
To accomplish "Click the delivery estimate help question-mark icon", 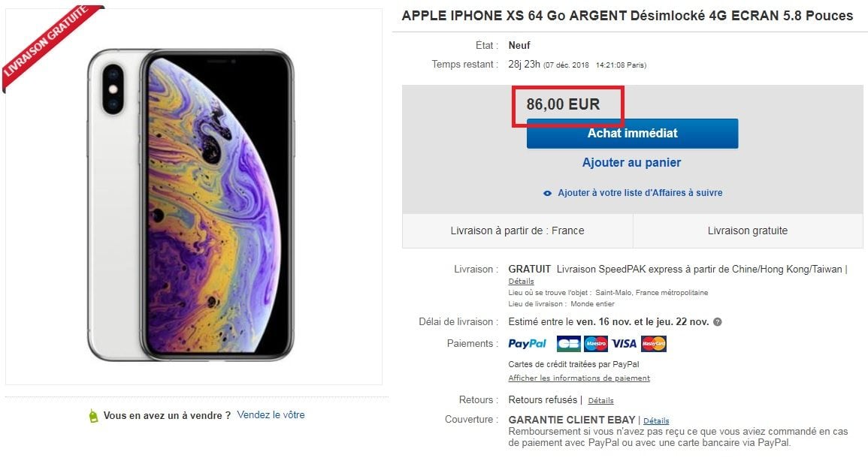I will (x=718, y=322).
